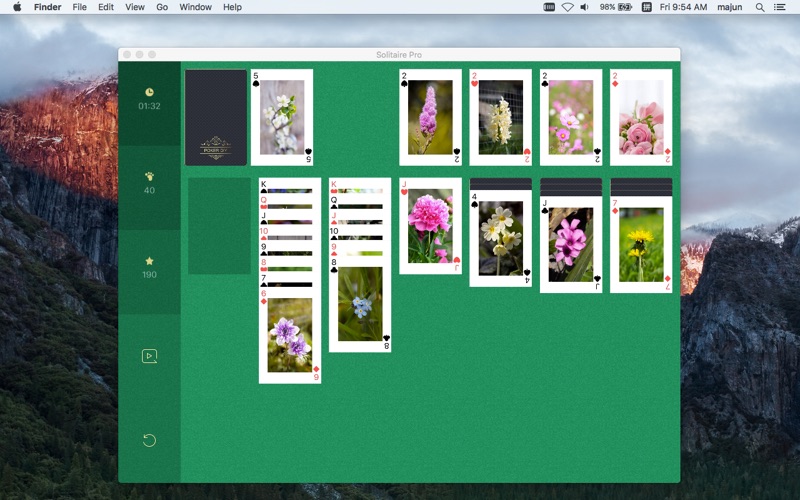Click the black 7 strip in first stack
Screen dimensions: 800x500
click(x=290, y=280)
